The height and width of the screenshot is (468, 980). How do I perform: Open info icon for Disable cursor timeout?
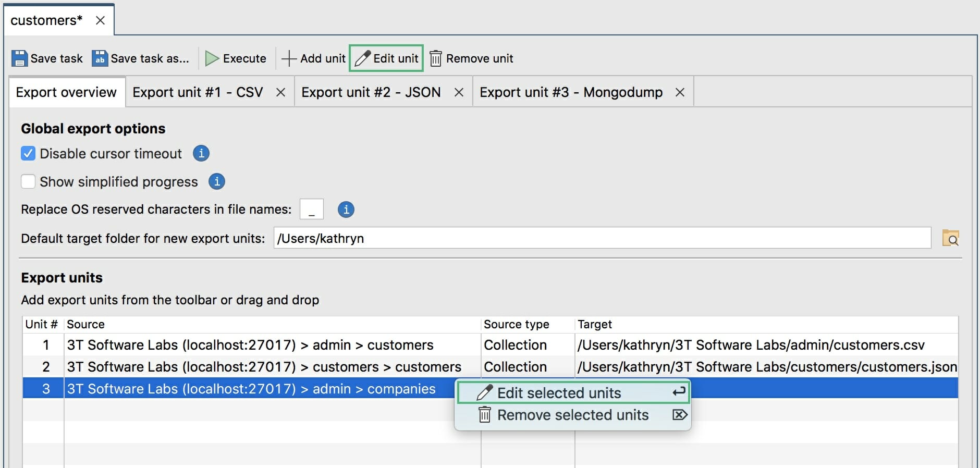tap(201, 153)
